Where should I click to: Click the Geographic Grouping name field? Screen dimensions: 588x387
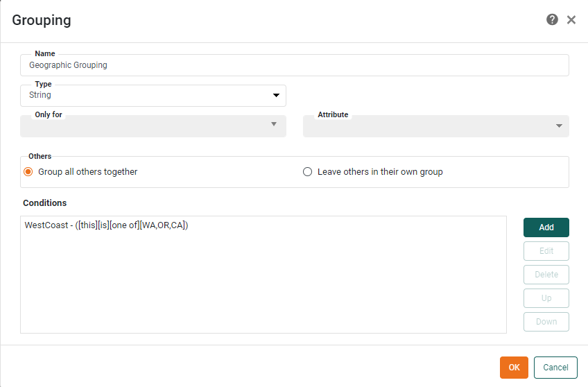[294, 65]
